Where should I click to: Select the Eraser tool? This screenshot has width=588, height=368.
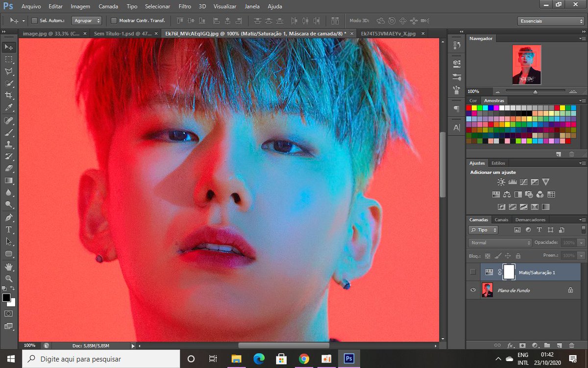tap(9, 168)
